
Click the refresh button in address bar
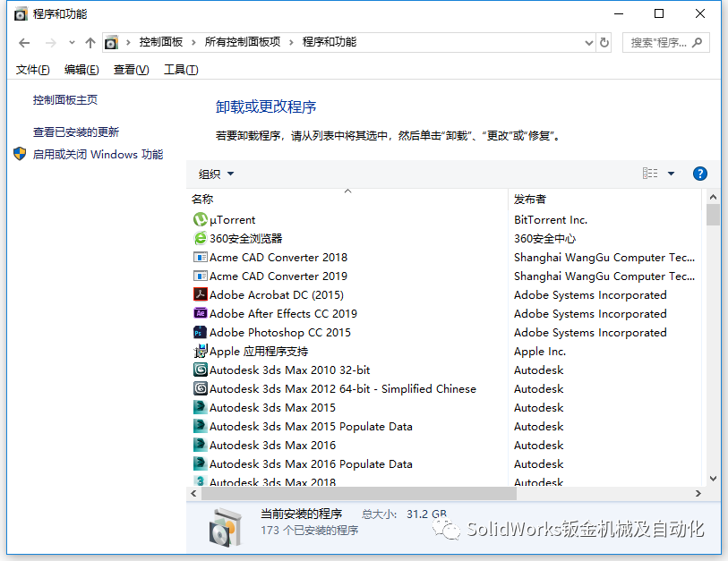604,43
